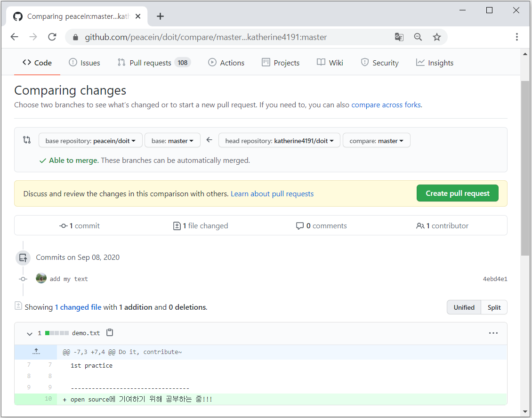Open the Security tab

379,63
